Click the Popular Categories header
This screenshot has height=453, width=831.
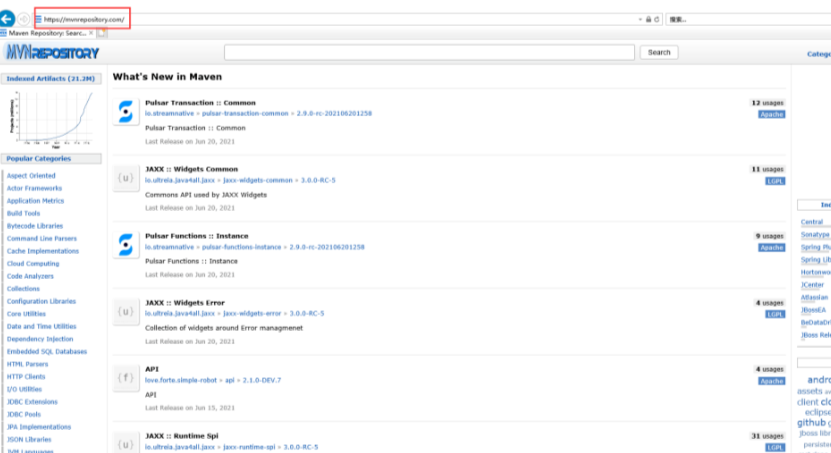pos(51,158)
